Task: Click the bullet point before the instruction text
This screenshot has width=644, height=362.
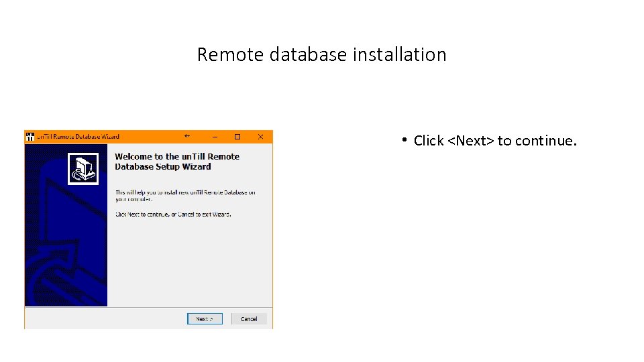Action: [x=405, y=140]
